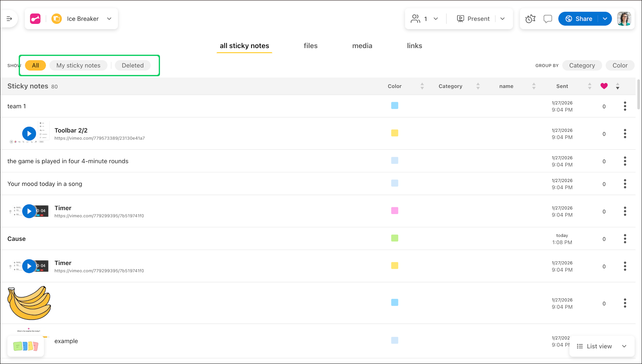Viewport: 642px width, 364px height.
Task: Open the chat comments icon
Action: [548, 19]
